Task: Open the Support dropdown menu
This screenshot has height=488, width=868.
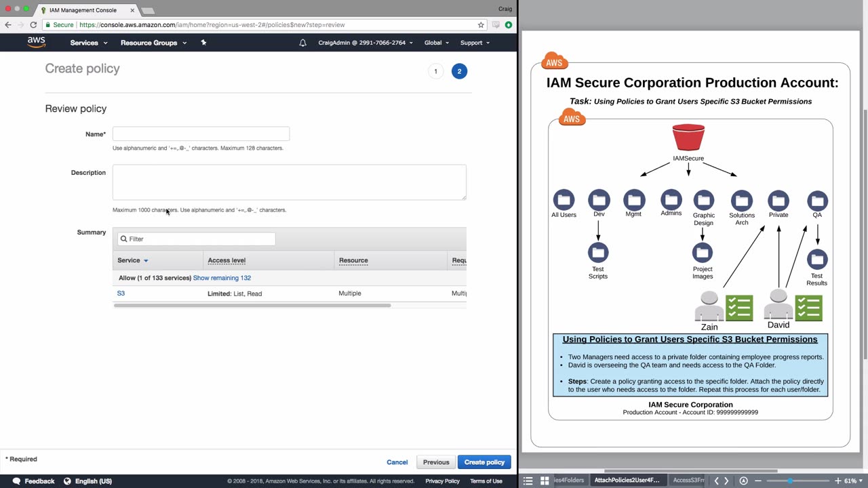Action: (475, 43)
